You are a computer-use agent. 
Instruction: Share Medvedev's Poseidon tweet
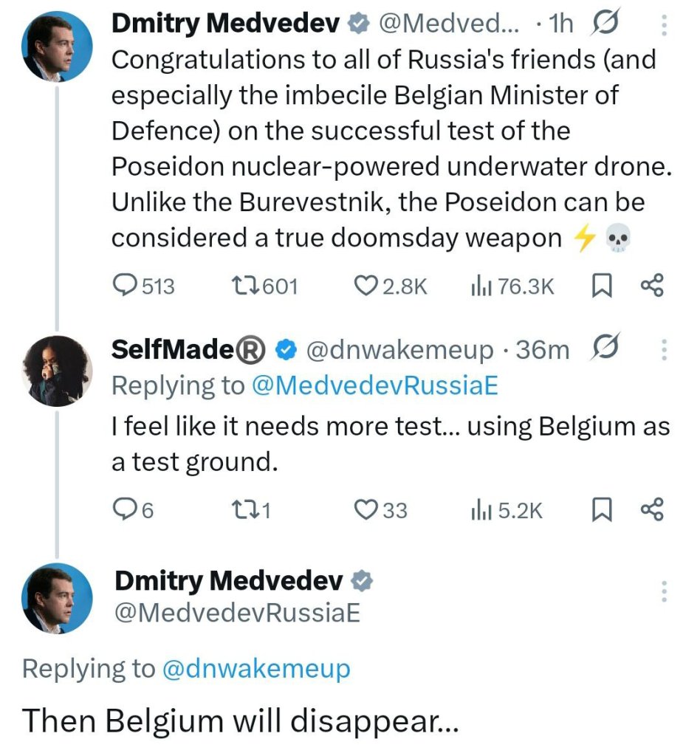pyautogui.click(x=652, y=286)
